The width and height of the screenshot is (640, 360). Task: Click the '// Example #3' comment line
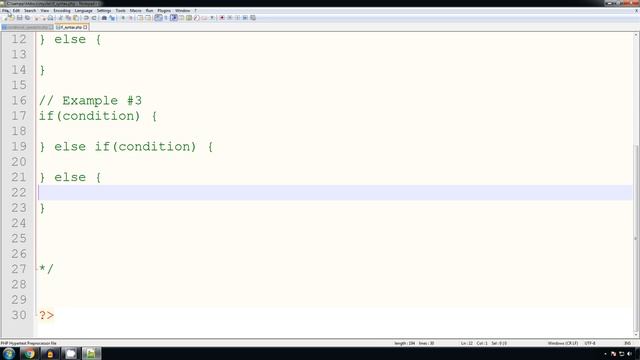coord(90,100)
